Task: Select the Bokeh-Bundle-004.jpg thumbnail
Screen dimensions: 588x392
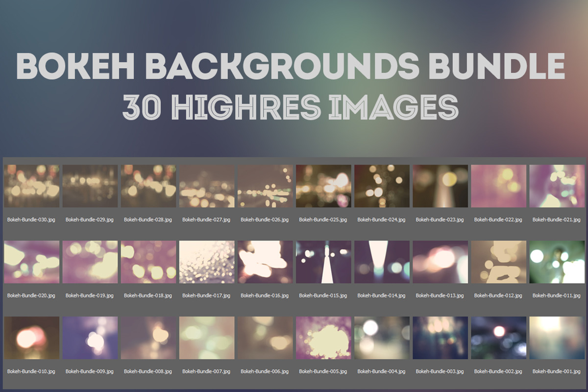Action: click(382, 338)
